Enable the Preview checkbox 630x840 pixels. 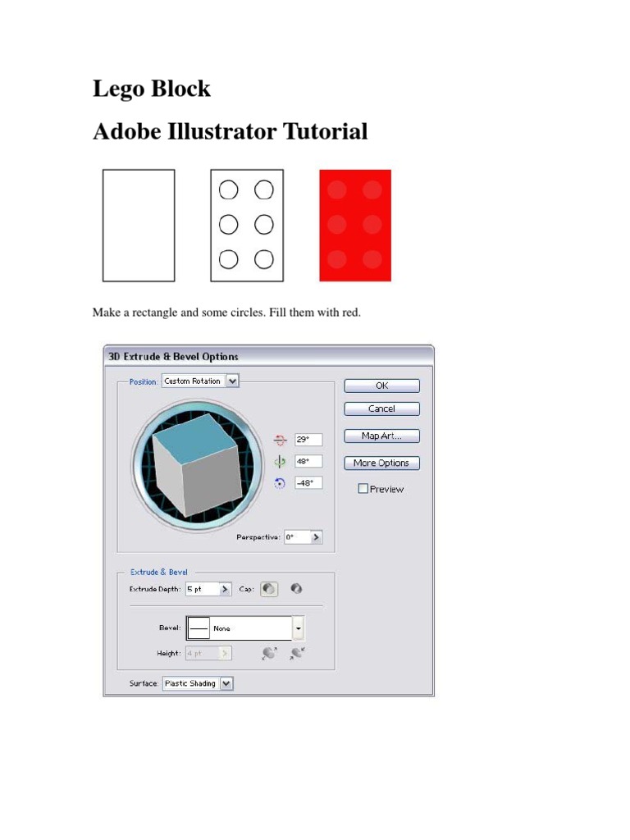pyautogui.click(x=363, y=489)
